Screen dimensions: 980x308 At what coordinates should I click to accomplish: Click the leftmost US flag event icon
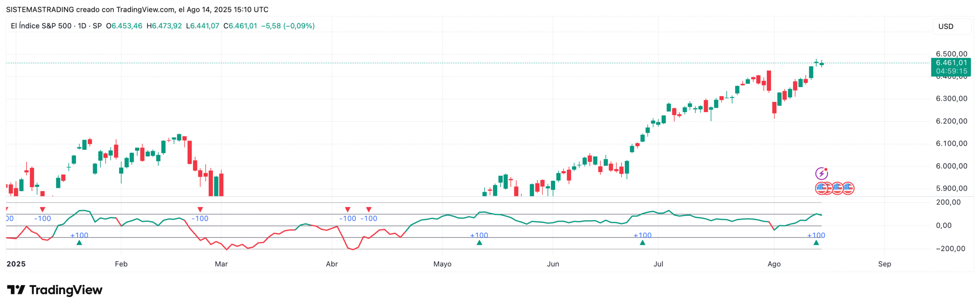click(821, 188)
